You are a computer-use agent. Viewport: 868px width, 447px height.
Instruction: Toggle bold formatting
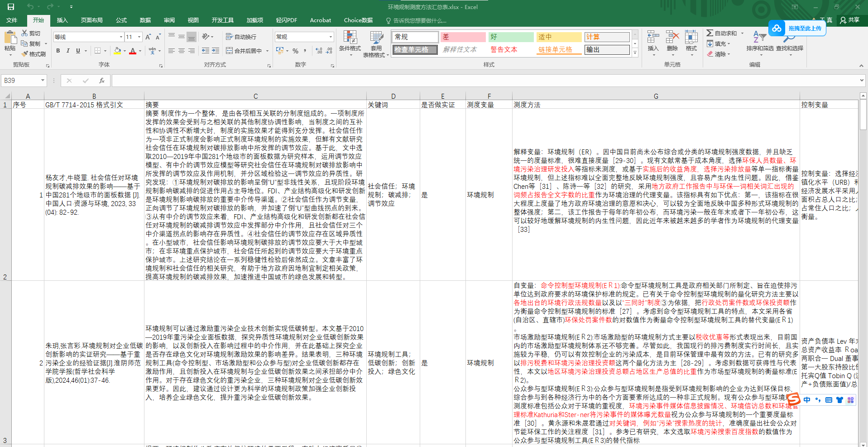pyautogui.click(x=58, y=51)
